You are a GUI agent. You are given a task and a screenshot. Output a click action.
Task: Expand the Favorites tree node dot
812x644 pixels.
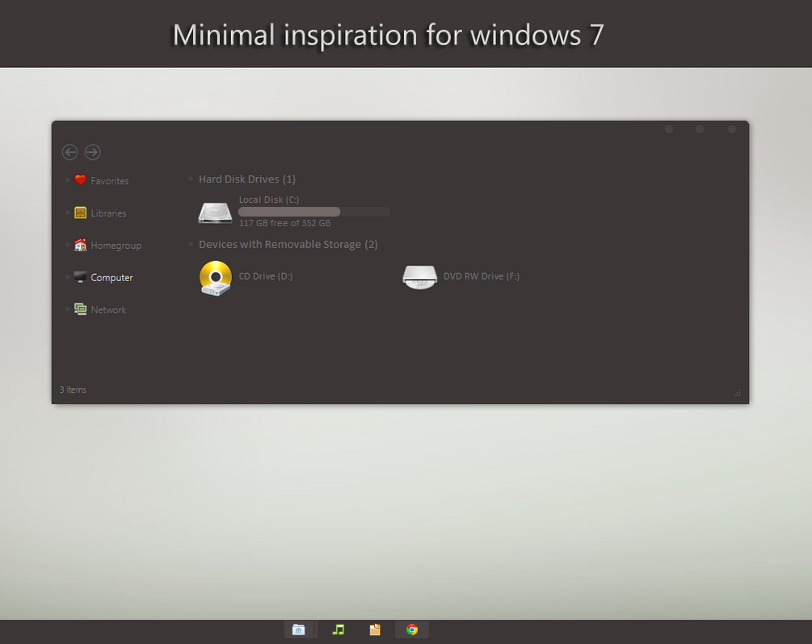[x=67, y=180]
